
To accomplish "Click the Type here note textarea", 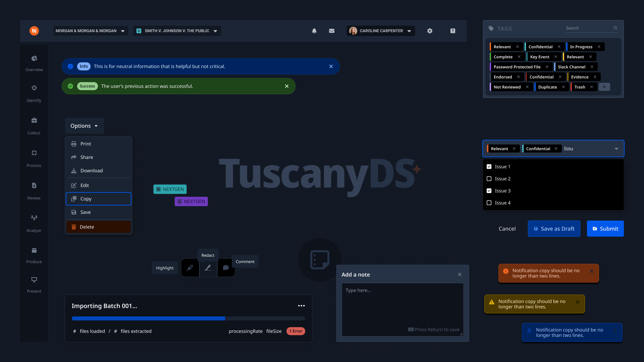I will [402, 310].
